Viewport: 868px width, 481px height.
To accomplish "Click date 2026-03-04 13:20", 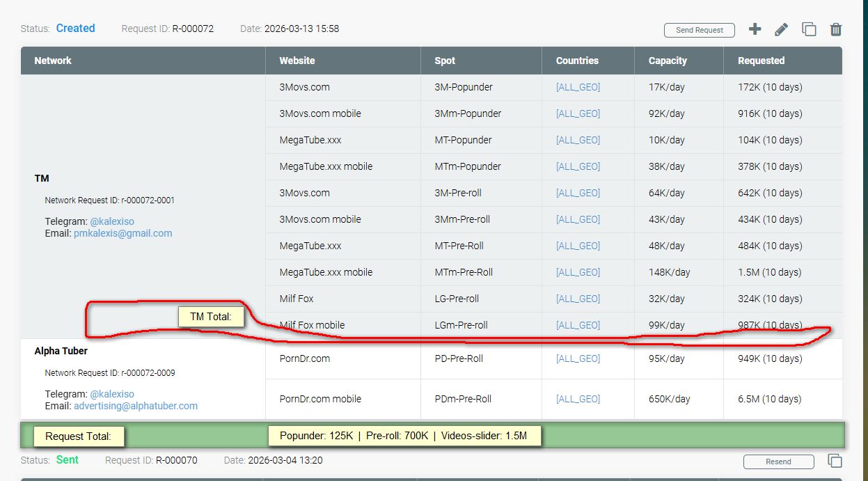I will [285, 460].
